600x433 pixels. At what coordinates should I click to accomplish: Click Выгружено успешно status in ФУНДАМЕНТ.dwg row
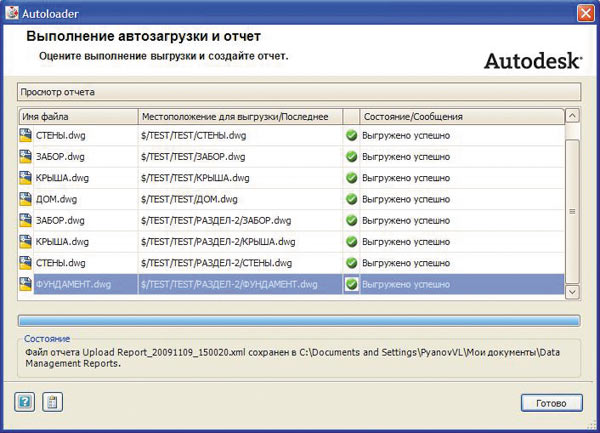(406, 284)
